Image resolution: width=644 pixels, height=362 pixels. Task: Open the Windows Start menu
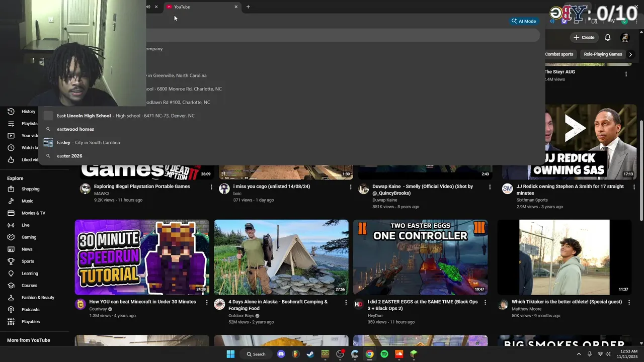click(x=230, y=354)
